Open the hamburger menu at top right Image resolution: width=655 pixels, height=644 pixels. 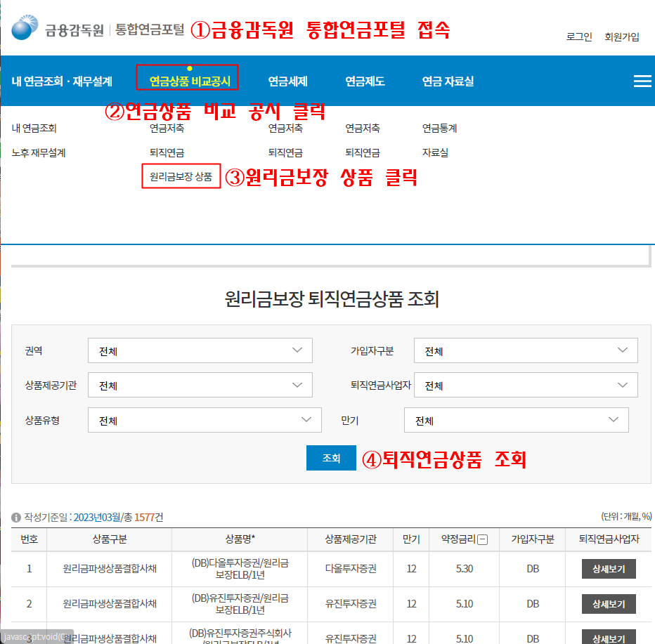pyautogui.click(x=642, y=80)
